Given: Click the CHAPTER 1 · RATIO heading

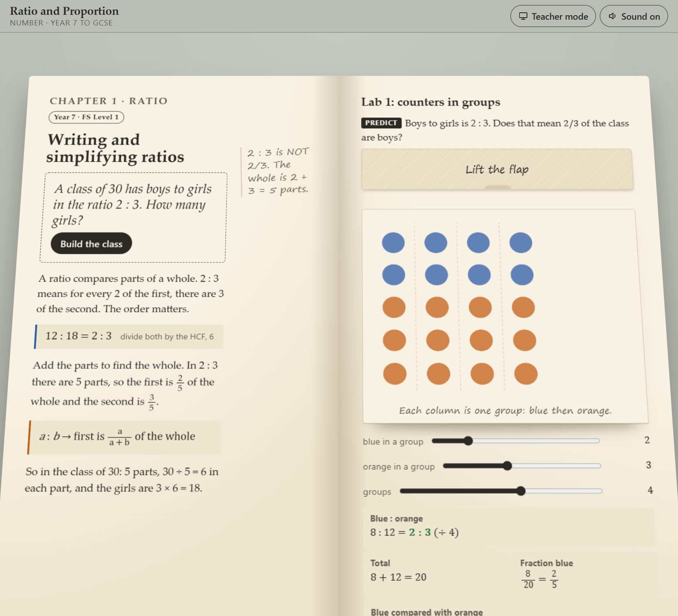Looking at the screenshot, I should 108,101.
